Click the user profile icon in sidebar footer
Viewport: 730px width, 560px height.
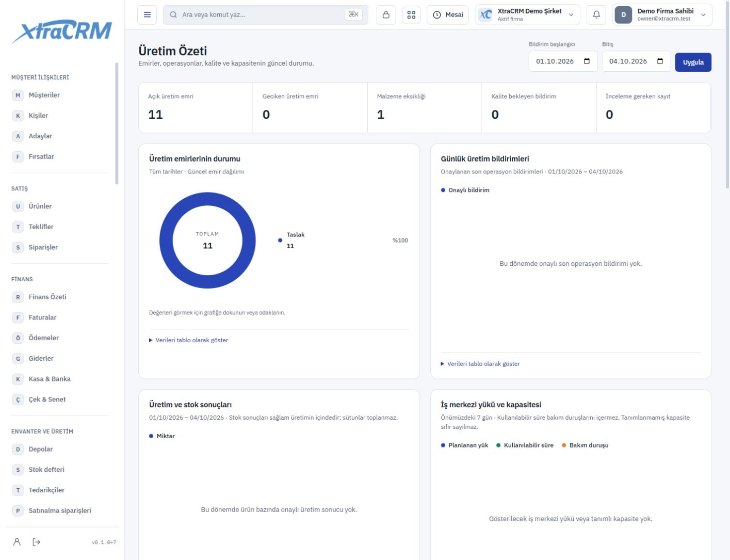(x=17, y=542)
